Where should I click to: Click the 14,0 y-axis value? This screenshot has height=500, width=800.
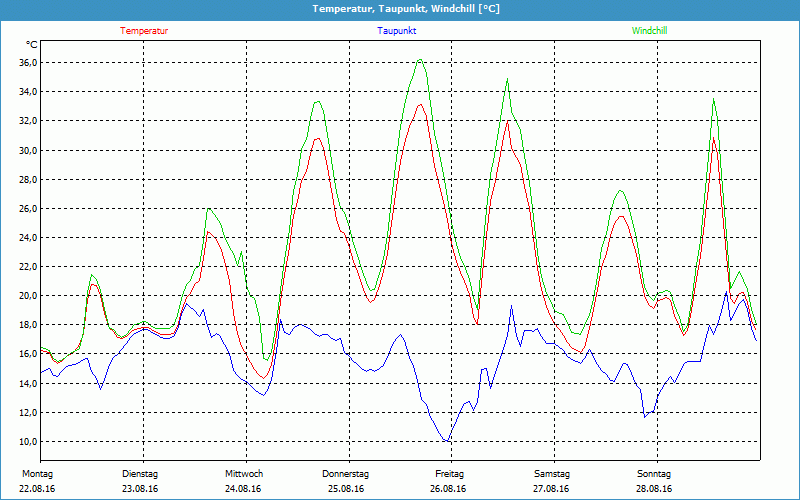[27, 384]
